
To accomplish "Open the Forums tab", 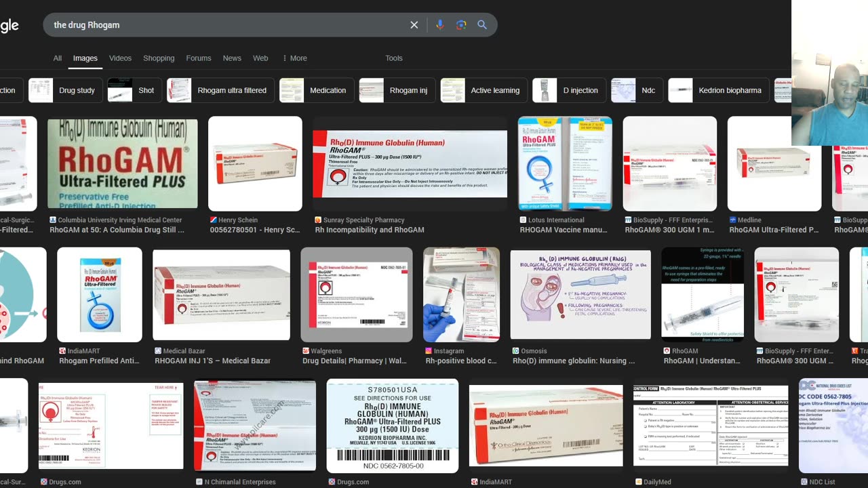I will click(x=199, y=58).
